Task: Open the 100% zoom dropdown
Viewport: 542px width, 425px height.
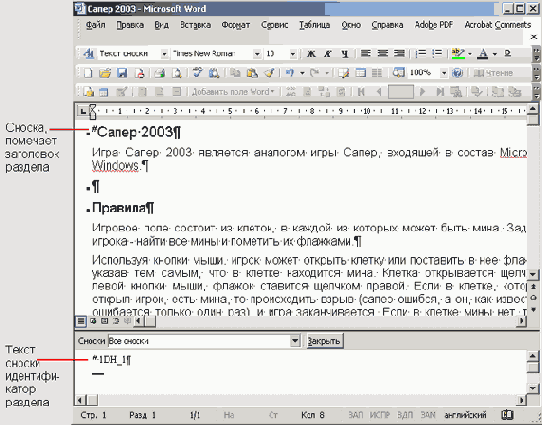Action: click(444, 73)
